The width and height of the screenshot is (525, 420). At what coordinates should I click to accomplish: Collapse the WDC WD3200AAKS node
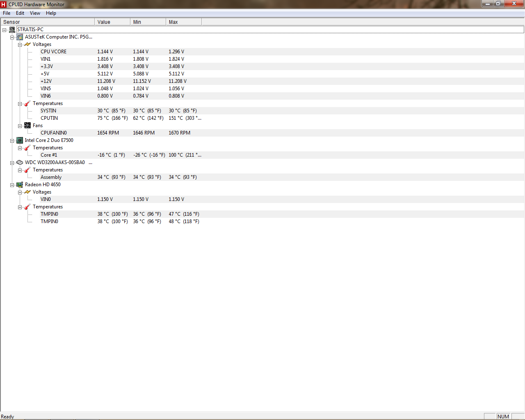(x=12, y=163)
